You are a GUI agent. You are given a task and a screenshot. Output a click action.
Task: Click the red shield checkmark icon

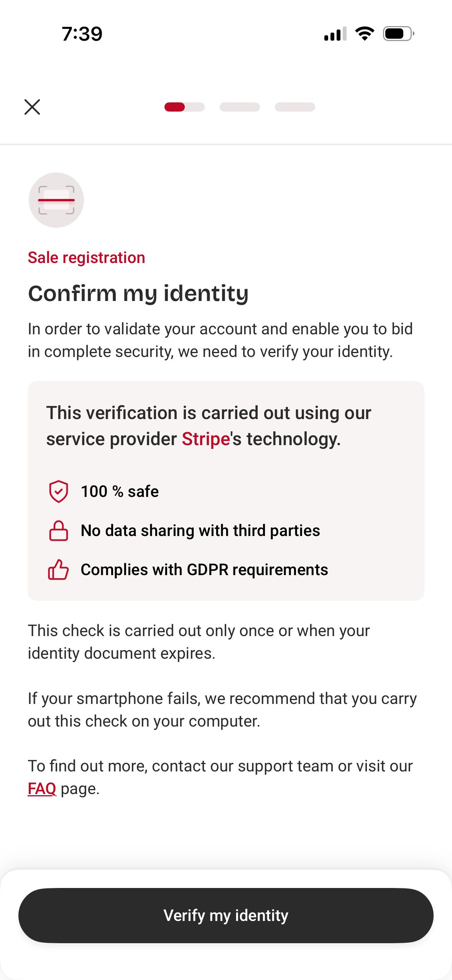pyautogui.click(x=58, y=491)
